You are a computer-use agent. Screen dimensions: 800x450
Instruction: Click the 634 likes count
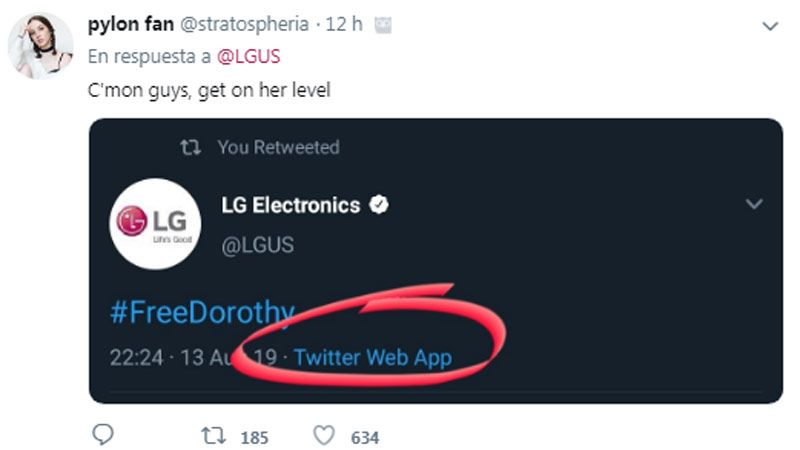tap(364, 436)
